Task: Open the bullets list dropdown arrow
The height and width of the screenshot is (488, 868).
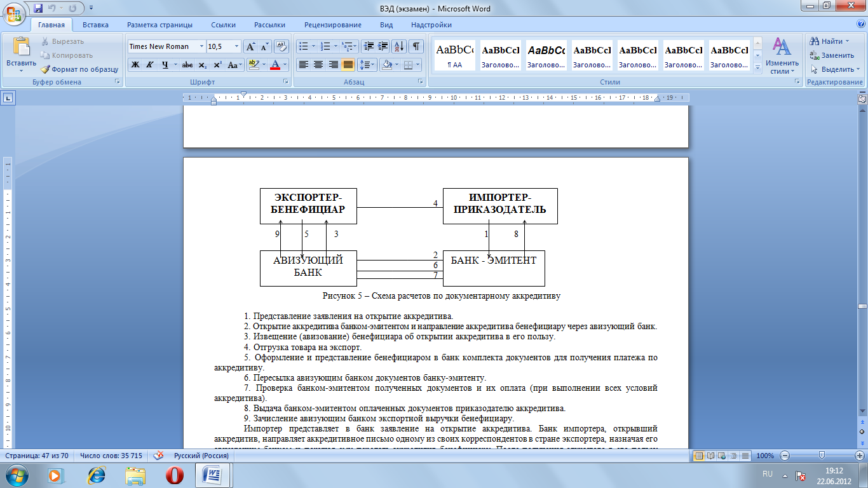Action: [313, 46]
